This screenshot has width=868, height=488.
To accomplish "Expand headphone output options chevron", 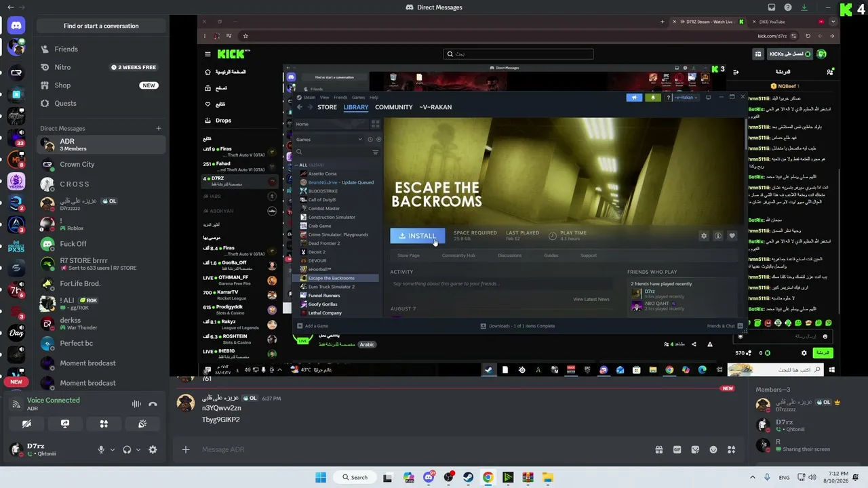I will coord(138,449).
